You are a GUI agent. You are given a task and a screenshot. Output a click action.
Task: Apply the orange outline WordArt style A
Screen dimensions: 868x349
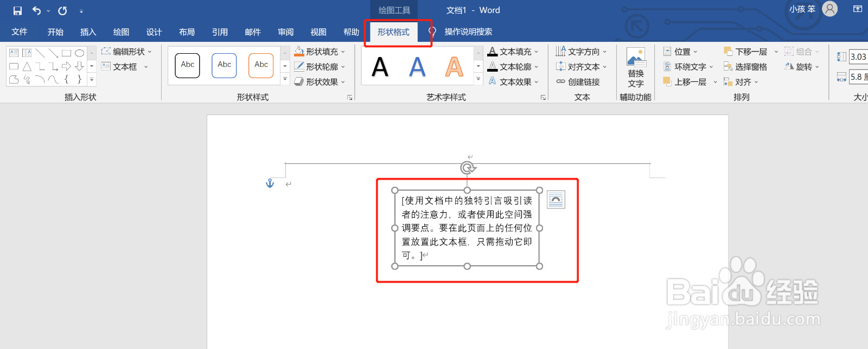(x=454, y=67)
